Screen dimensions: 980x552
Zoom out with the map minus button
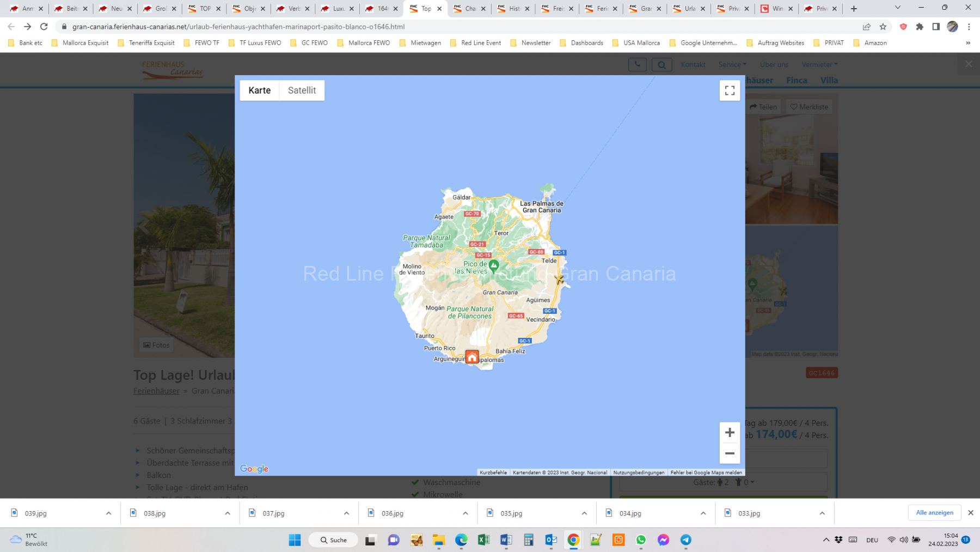click(730, 453)
